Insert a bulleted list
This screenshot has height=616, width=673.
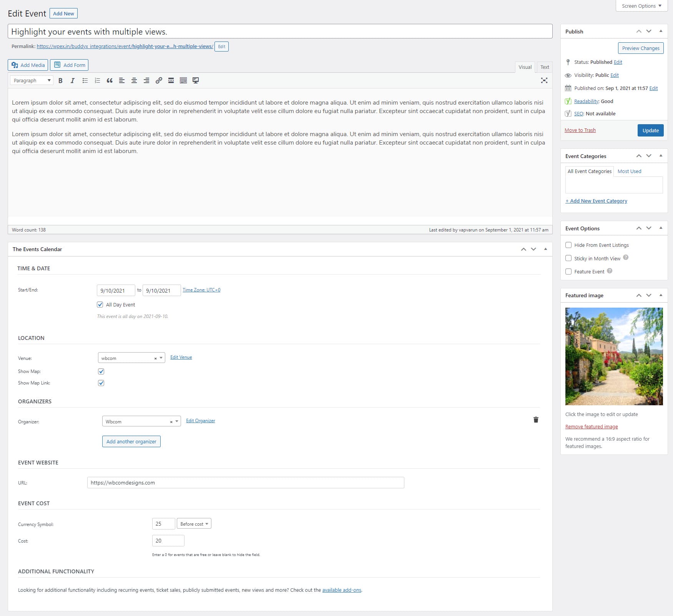(85, 81)
